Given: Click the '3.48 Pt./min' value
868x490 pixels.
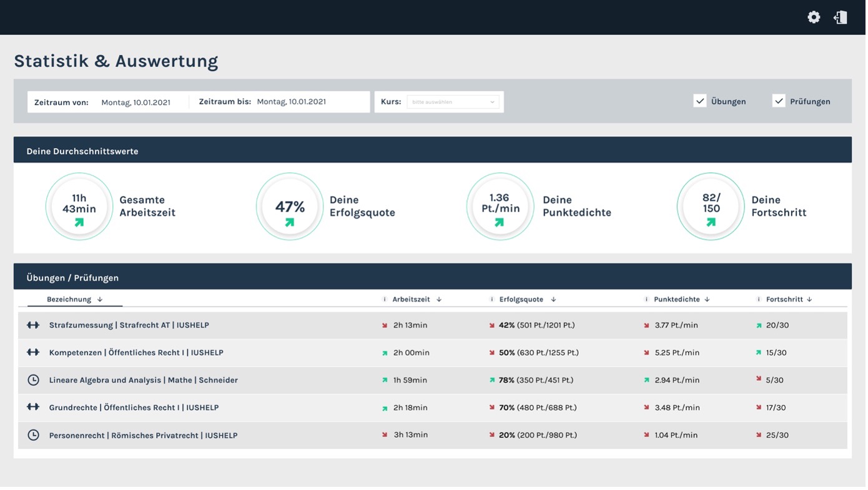Looking at the screenshot, I should click(677, 408).
